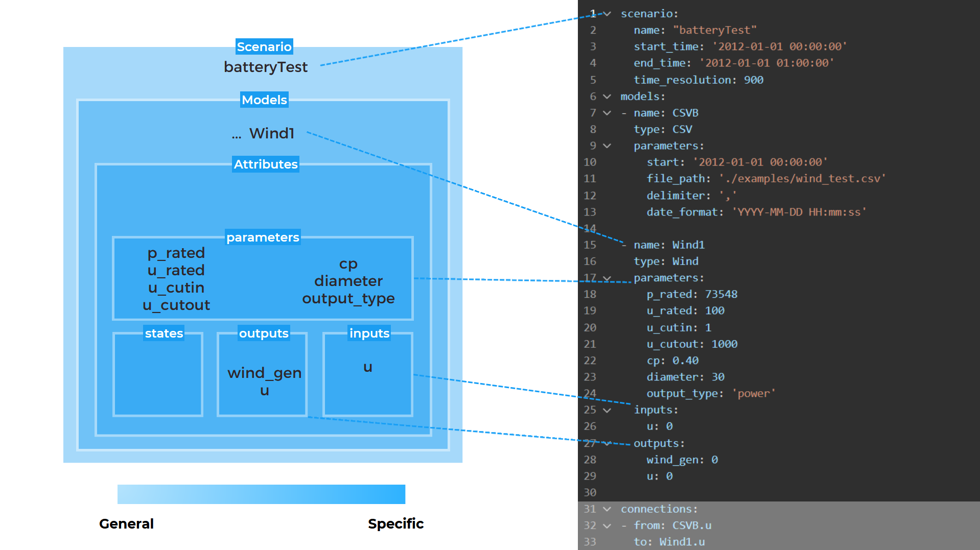980x550 pixels.
Task: Click wind_gen in the diagram outputs box
Action: (x=264, y=373)
